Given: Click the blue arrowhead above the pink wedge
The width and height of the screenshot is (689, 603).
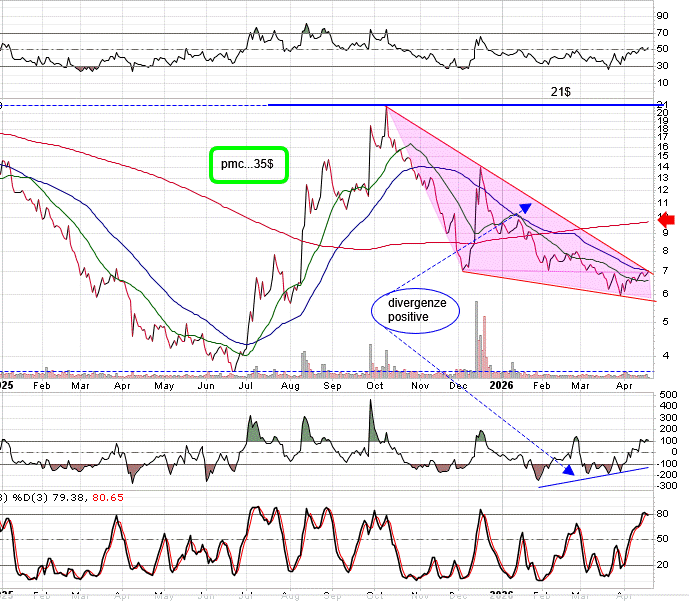Looking at the screenshot, I should click(x=524, y=208).
